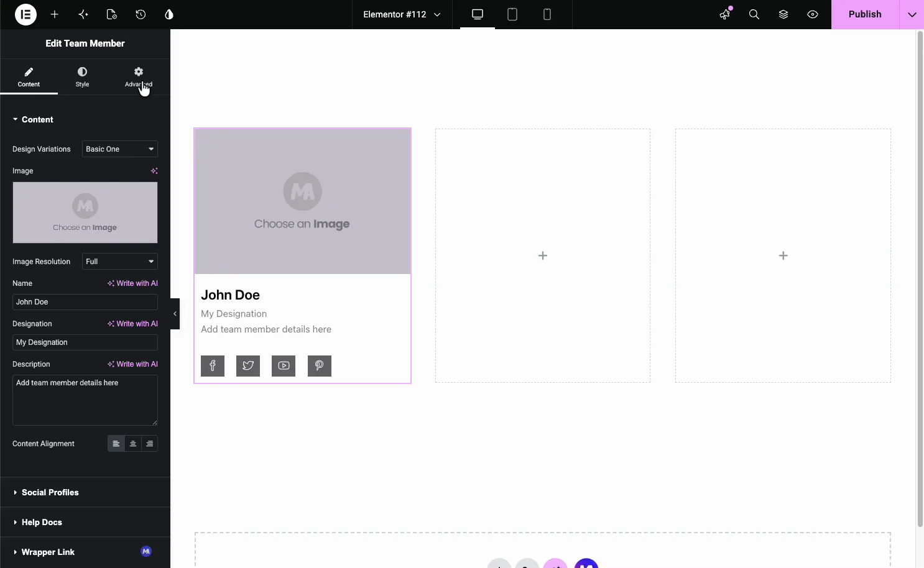The height and width of the screenshot is (568, 924).
Task: Click the Facebook social icon
Action: click(213, 366)
